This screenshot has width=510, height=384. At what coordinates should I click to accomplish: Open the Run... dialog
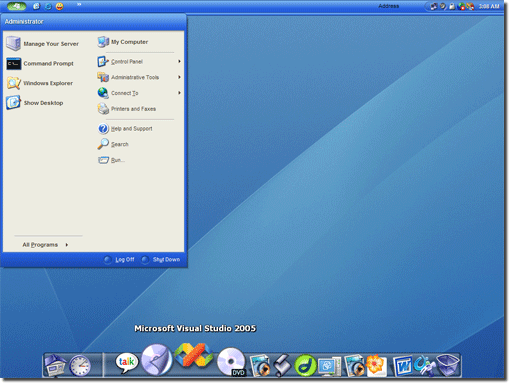tap(111, 160)
